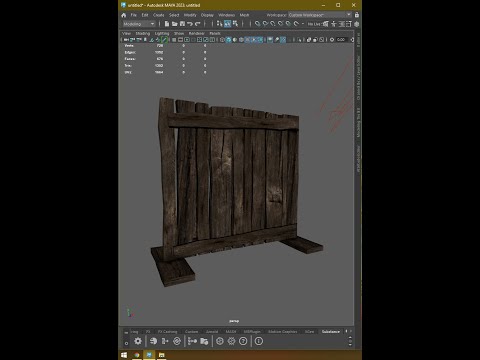Switch to the Substance shelf tab
Image resolution: width=480 pixels, height=360 pixels.
331,331
